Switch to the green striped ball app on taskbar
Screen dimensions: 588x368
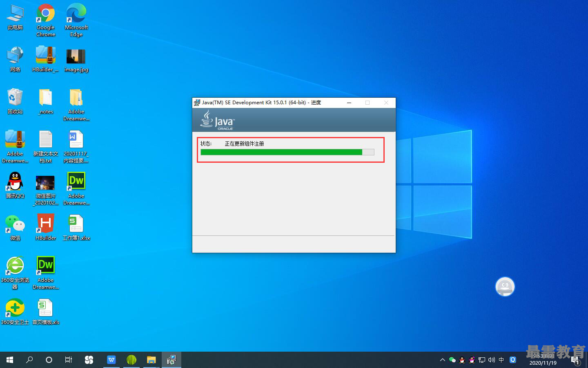point(131,360)
